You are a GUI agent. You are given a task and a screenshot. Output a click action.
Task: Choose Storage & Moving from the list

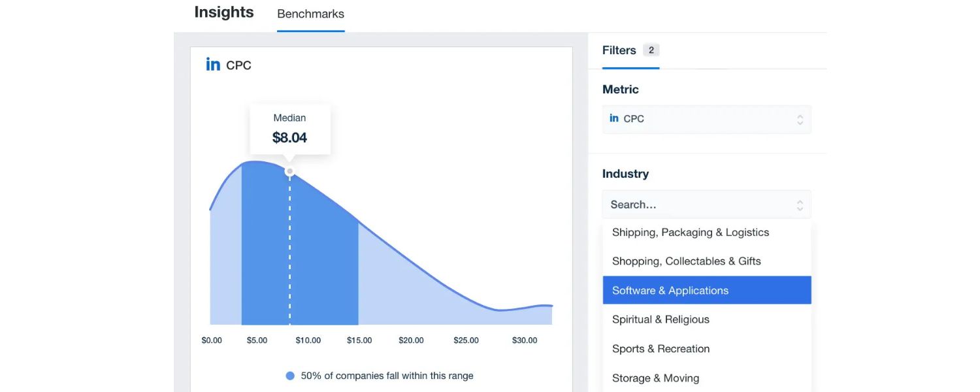coord(655,378)
